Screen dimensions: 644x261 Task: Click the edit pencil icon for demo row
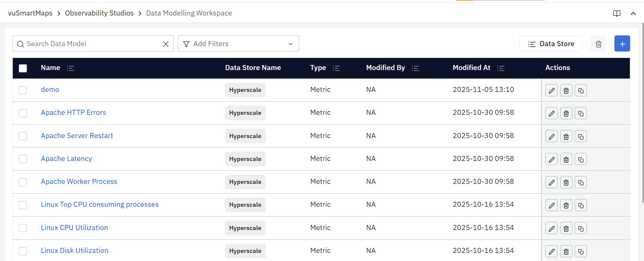(551, 91)
